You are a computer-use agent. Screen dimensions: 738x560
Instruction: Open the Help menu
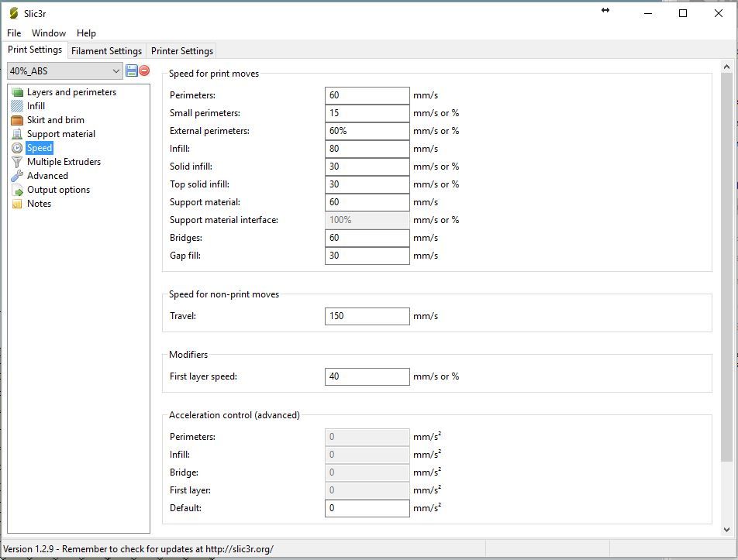[86, 33]
